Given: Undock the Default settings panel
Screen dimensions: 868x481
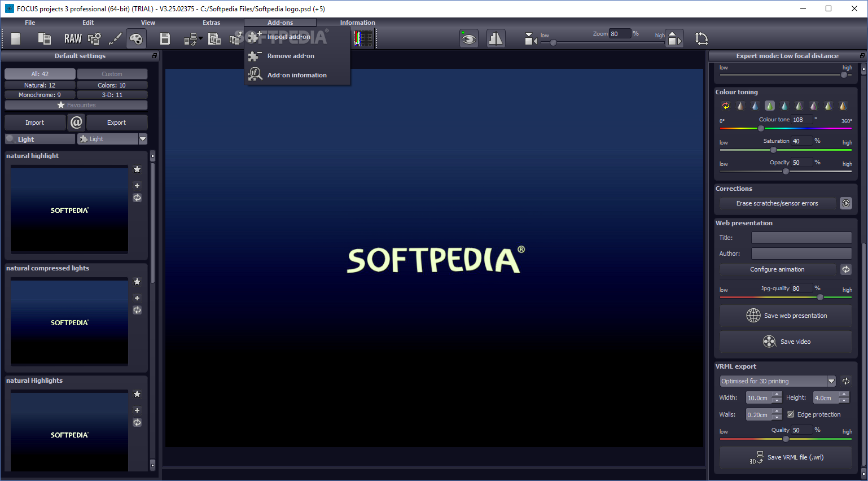Looking at the screenshot, I should coord(155,56).
